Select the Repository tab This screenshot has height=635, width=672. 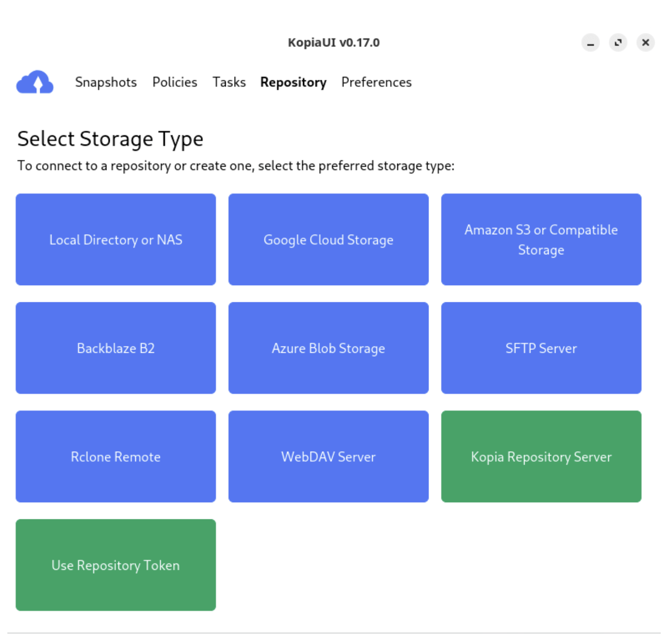coord(293,82)
